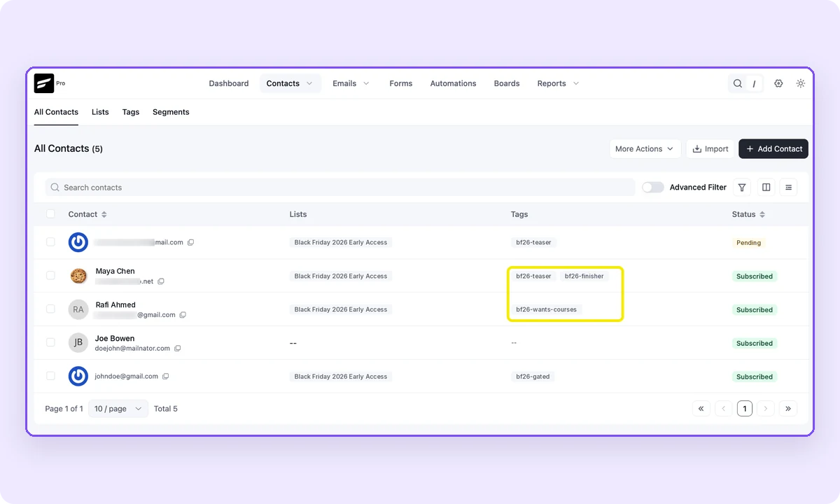840x504 pixels.
Task: Sort by Status column arrows
Action: tap(762, 214)
